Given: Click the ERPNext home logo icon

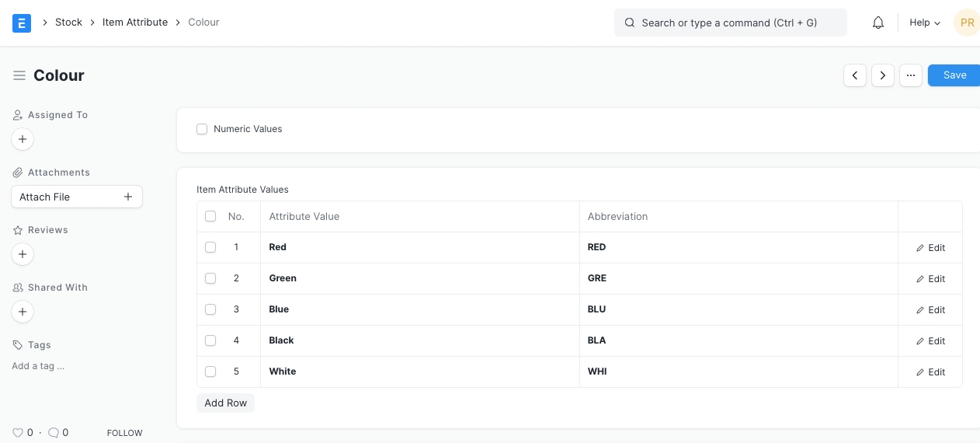Looking at the screenshot, I should click(x=22, y=23).
